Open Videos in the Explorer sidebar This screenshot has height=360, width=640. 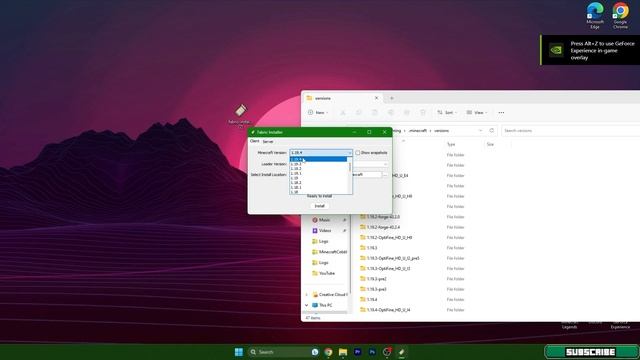(325, 231)
